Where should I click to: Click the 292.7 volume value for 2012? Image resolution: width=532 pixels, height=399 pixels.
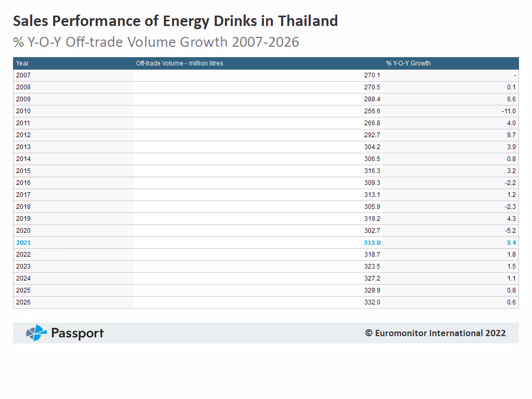point(371,135)
